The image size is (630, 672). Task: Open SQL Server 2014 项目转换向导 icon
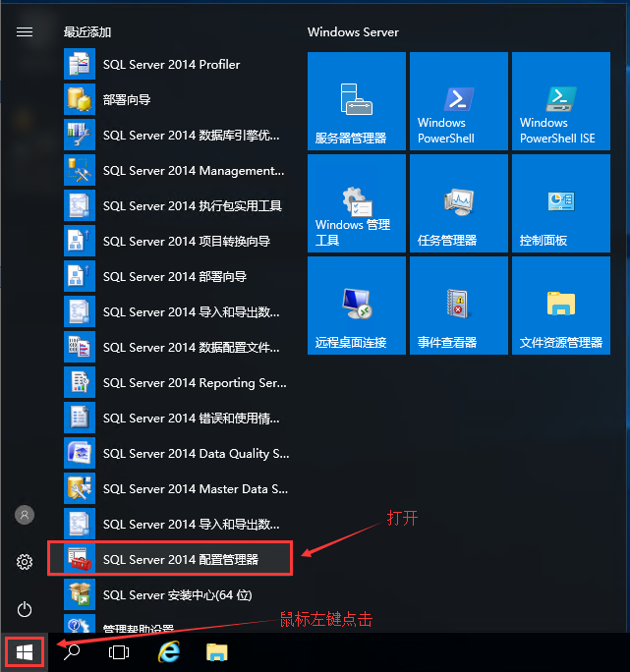tap(80, 241)
